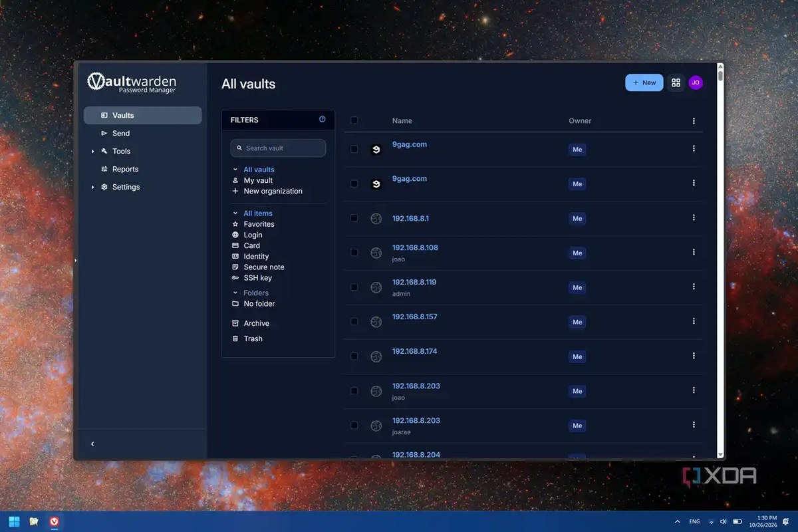The height and width of the screenshot is (532, 798).
Task: Open options menu for 192.168.8.174
Action: pos(694,356)
